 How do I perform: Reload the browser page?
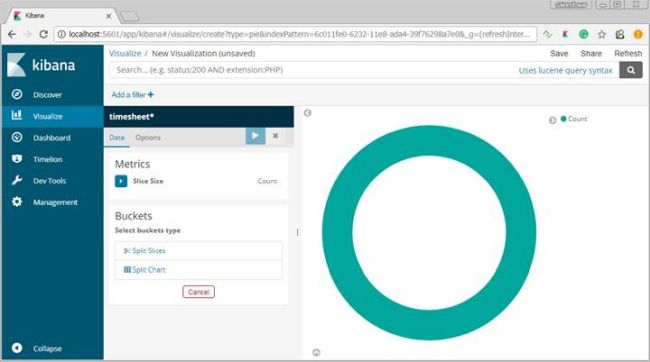[x=44, y=34]
